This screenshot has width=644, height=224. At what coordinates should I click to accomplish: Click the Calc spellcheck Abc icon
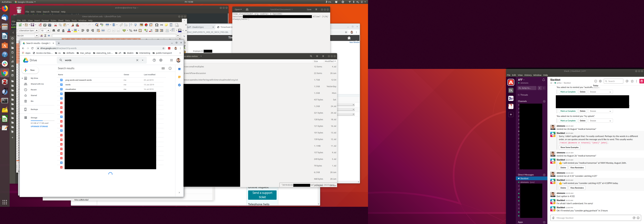(x=101, y=25)
